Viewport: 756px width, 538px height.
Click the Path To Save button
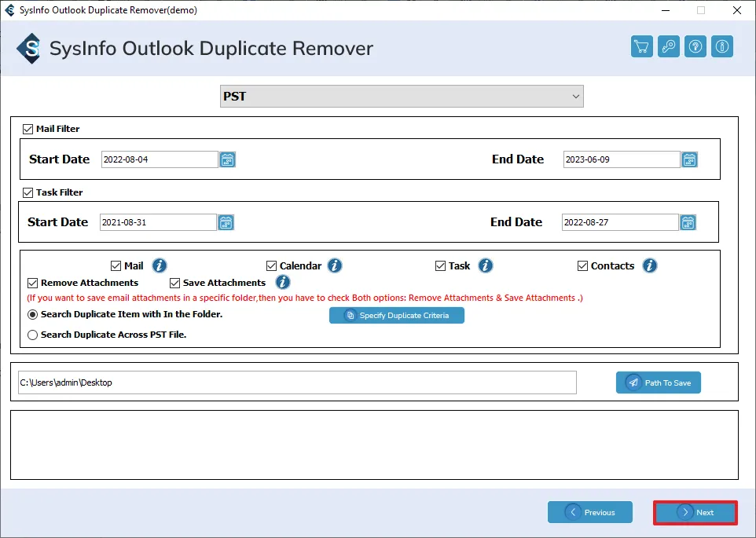point(658,382)
